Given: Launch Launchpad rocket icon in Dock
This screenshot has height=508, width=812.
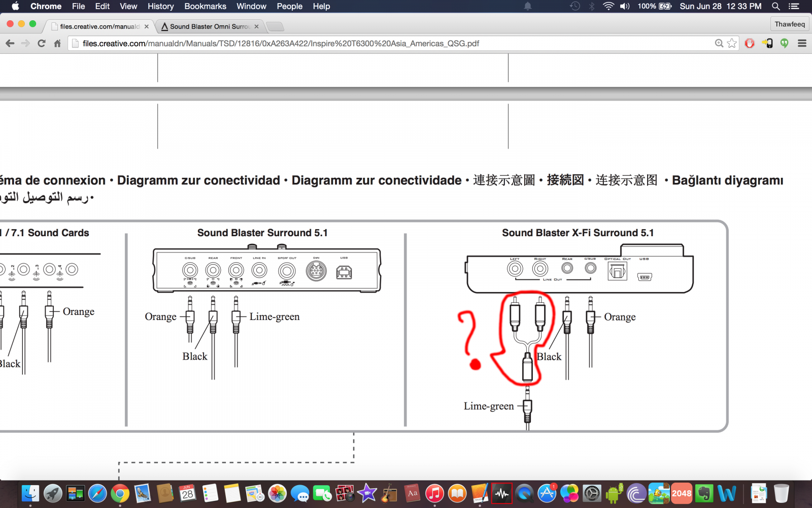Looking at the screenshot, I should point(53,493).
